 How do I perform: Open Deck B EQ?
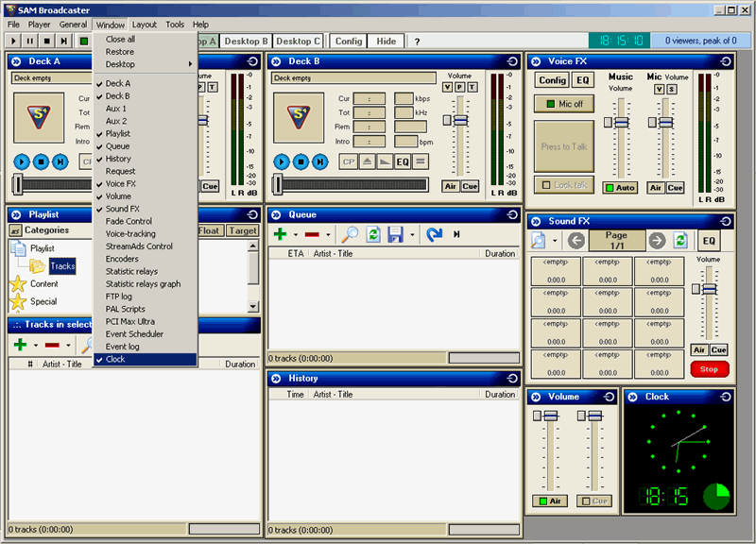(x=403, y=161)
